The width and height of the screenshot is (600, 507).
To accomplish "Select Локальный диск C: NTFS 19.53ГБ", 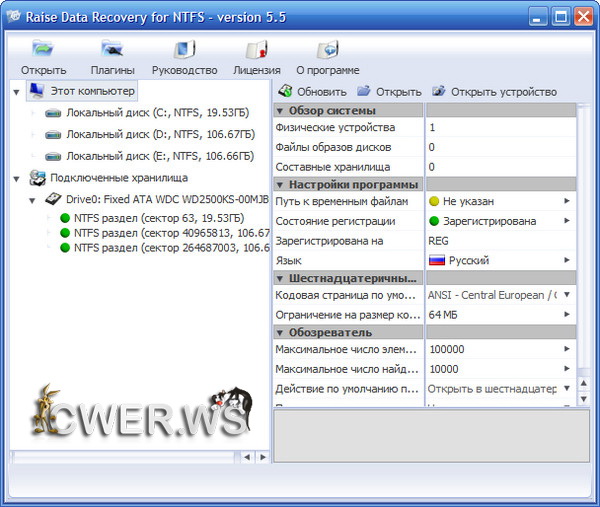I will point(158,113).
